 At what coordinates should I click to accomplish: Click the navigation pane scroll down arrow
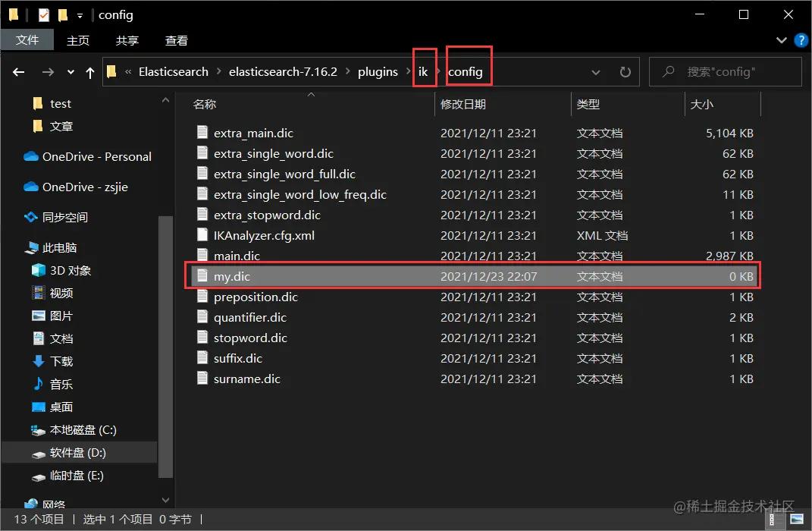point(166,500)
